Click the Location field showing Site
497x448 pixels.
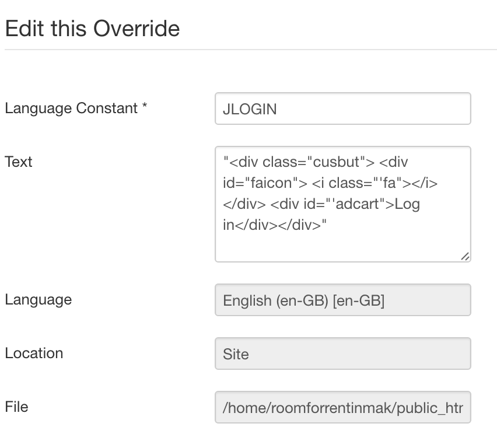pos(342,354)
